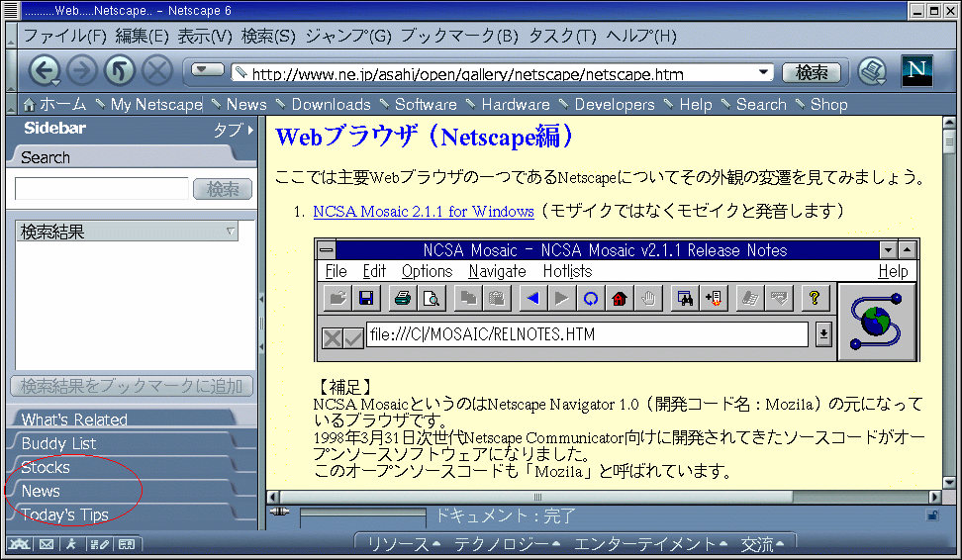Open the dropdown button left of URL field
The width and height of the screenshot is (962, 560).
coord(208,69)
